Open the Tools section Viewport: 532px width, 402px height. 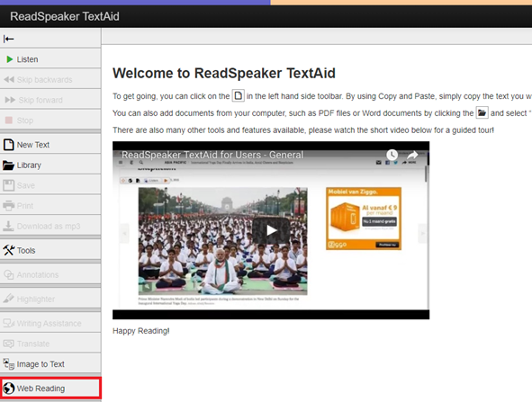[50, 251]
